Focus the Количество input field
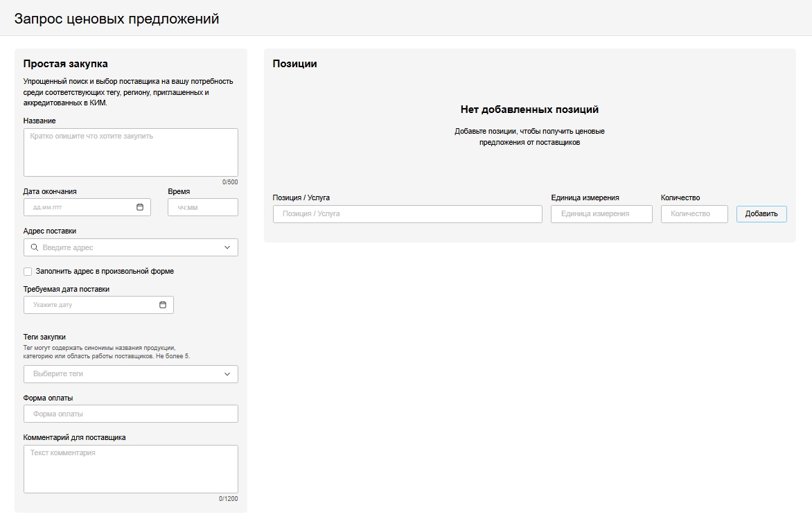 click(x=694, y=214)
